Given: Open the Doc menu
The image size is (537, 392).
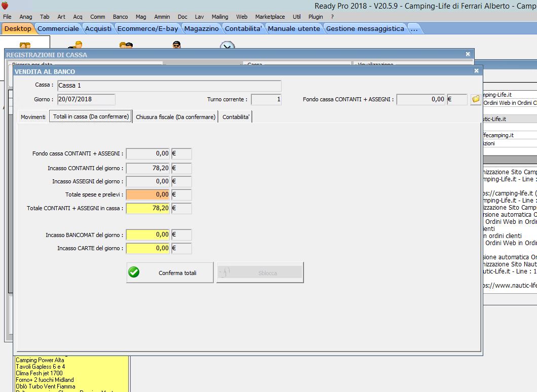Looking at the screenshot, I should tap(182, 17).
